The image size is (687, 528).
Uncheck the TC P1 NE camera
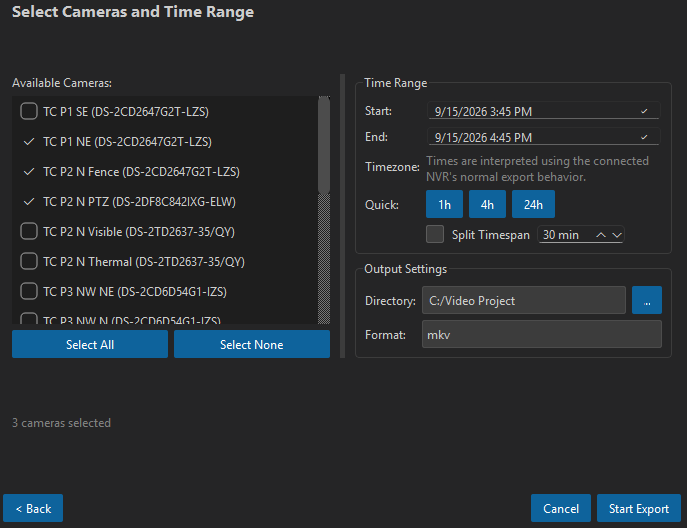coord(29,142)
